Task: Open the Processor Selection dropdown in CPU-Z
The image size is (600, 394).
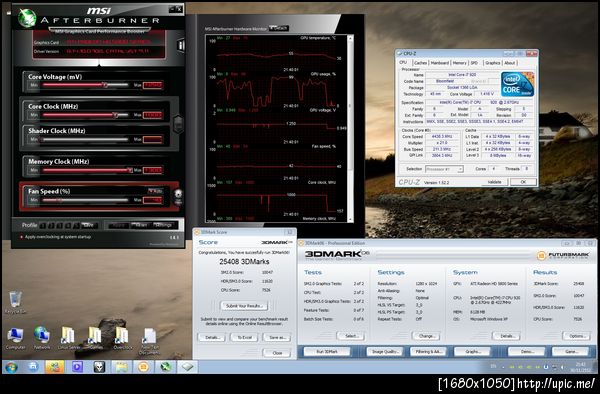Action: pos(444,169)
